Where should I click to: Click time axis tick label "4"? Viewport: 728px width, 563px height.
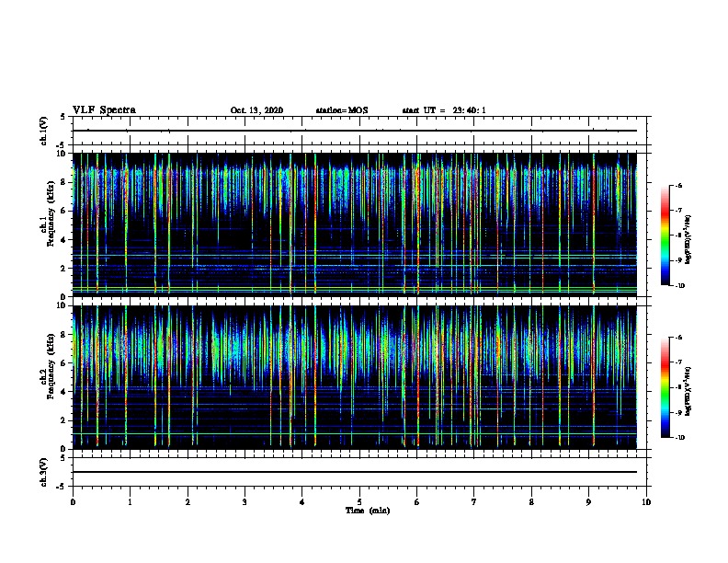[302, 502]
